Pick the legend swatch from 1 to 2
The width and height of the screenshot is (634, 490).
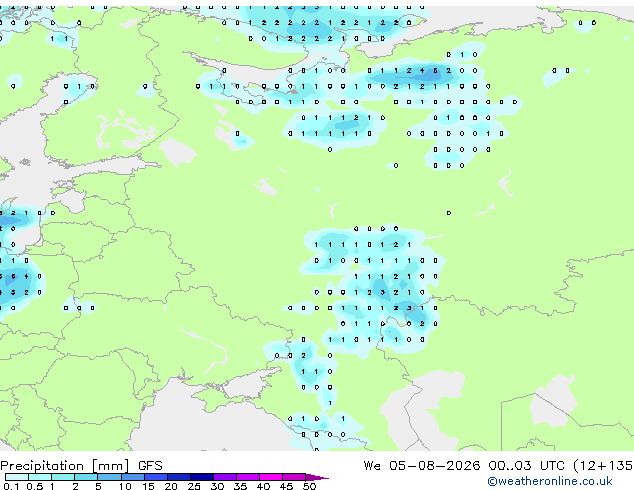(63, 477)
